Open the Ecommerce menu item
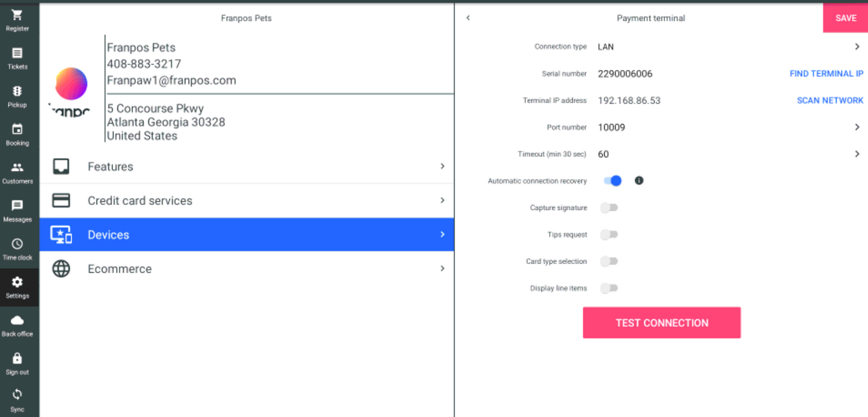The image size is (868, 417). [x=247, y=269]
